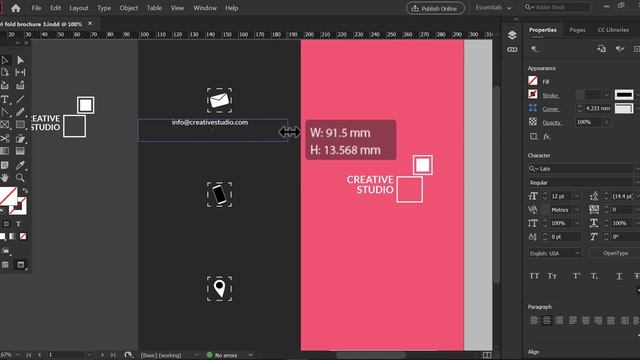Choose the Hand tool
Viewport: 640px width, 360px height.
(5, 178)
